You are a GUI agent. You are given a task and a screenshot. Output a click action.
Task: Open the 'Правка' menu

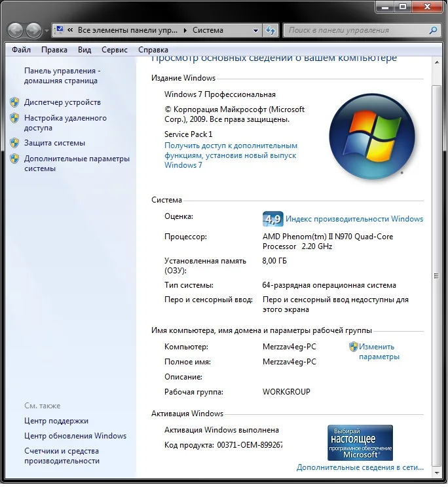pyautogui.click(x=54, y=50)
